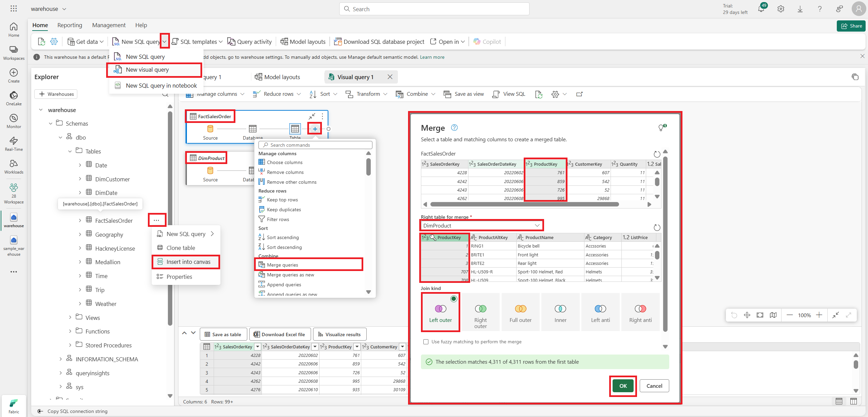Click the zoom in plus icon
The image size is (868, 417).
[819, 315]
